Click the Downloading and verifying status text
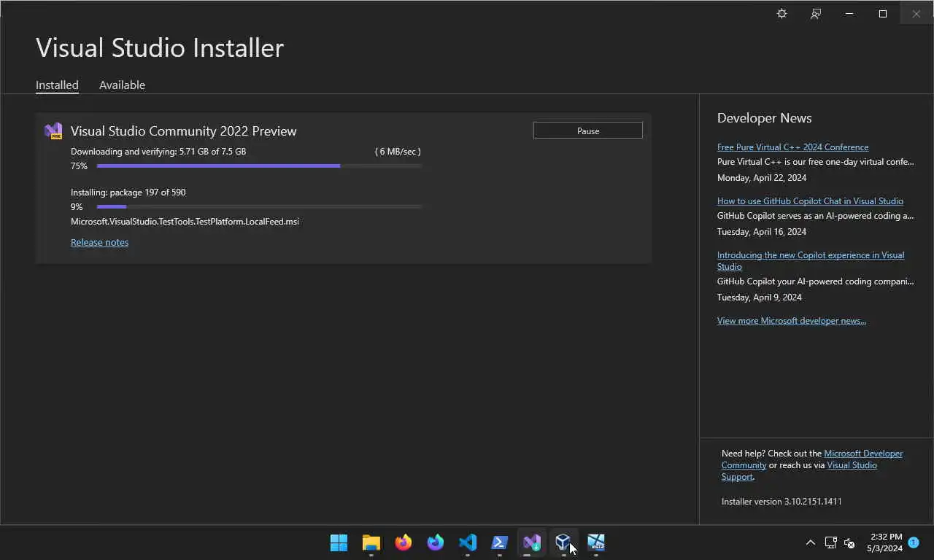Image resolution: width=934 pixels, height=560 pixels. pos(158,152)
